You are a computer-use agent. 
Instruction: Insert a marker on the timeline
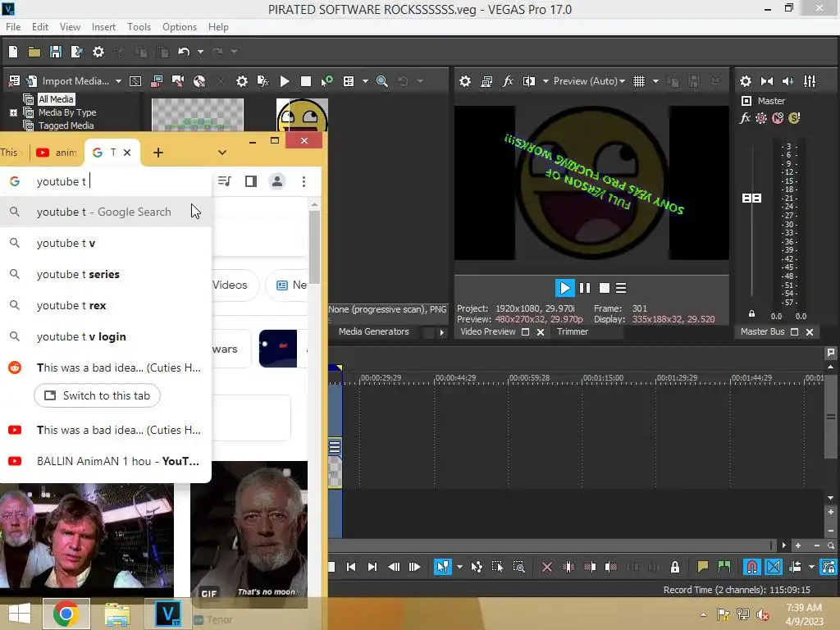pyautogui.click(x=702, y=567)
